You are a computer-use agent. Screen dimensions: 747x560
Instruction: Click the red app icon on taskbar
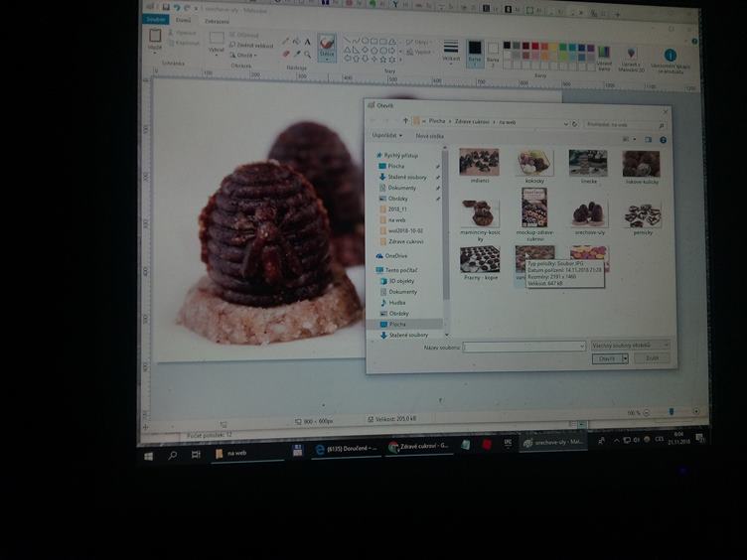pos(487,445)
